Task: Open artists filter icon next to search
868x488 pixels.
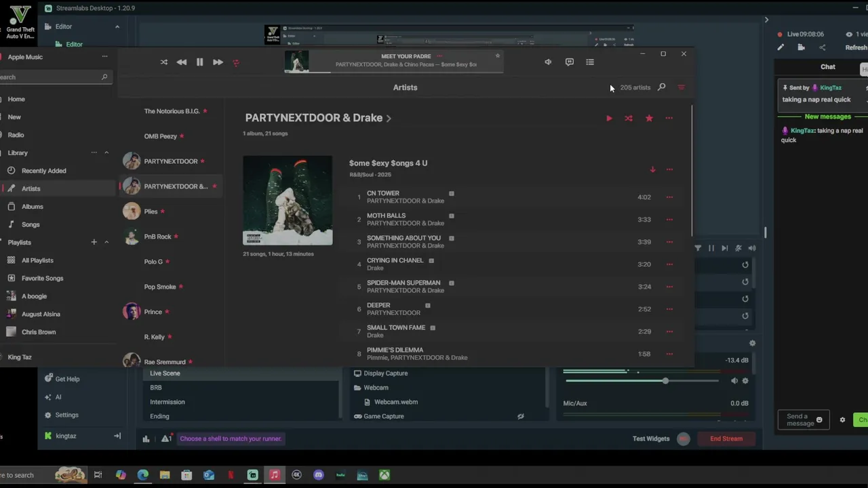Action: coord(682,87)
